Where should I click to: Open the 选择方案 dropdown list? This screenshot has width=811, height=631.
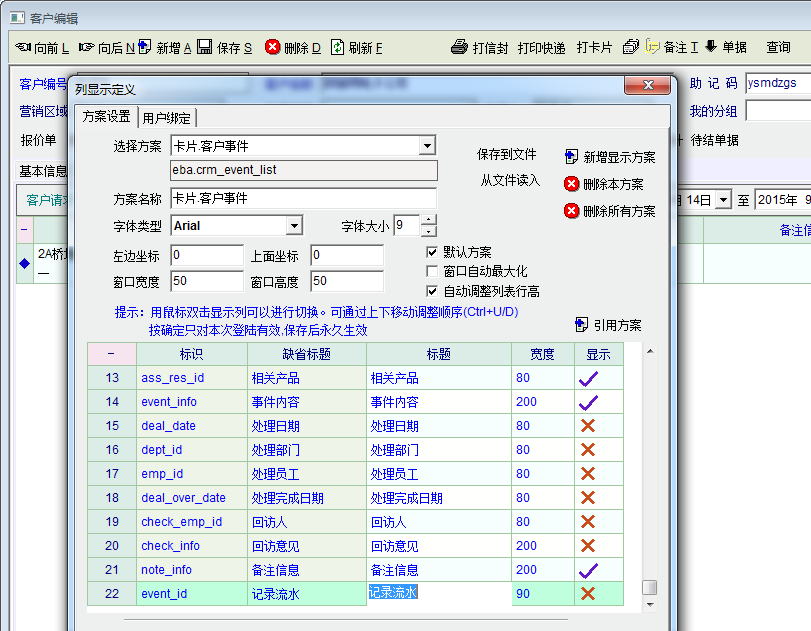click(x=427, y=147)
